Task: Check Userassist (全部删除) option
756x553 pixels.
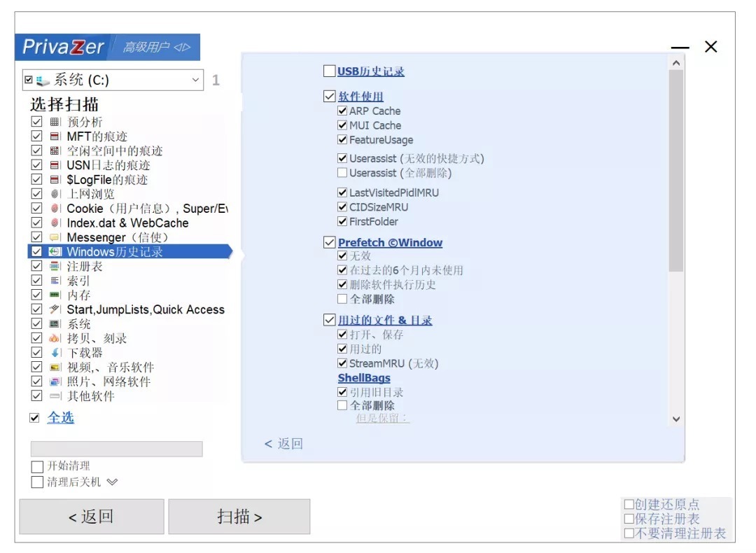Action: [342, 173]
